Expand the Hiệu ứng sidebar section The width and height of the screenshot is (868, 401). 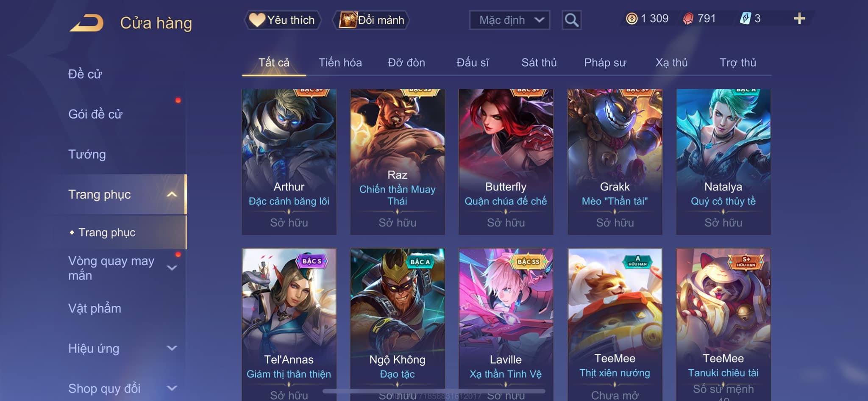(x=172, y=348)
